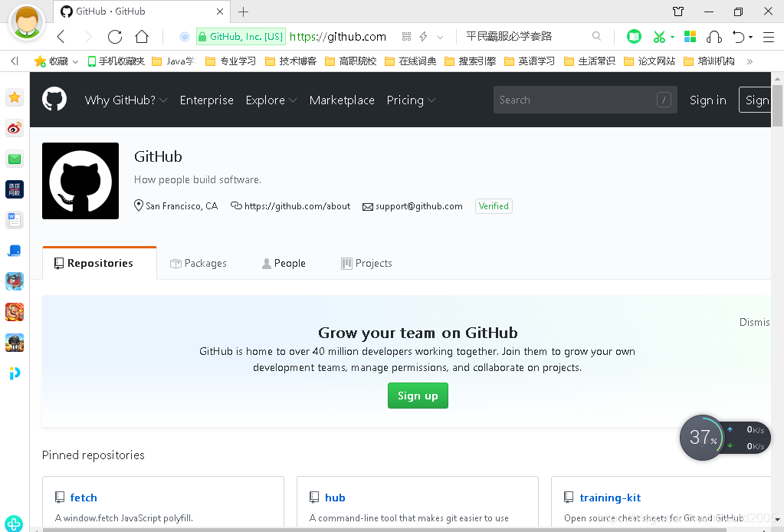Dismiss the Grow your team banner
The width and height of the screenshot is (784, 532).
coord(755,322)
